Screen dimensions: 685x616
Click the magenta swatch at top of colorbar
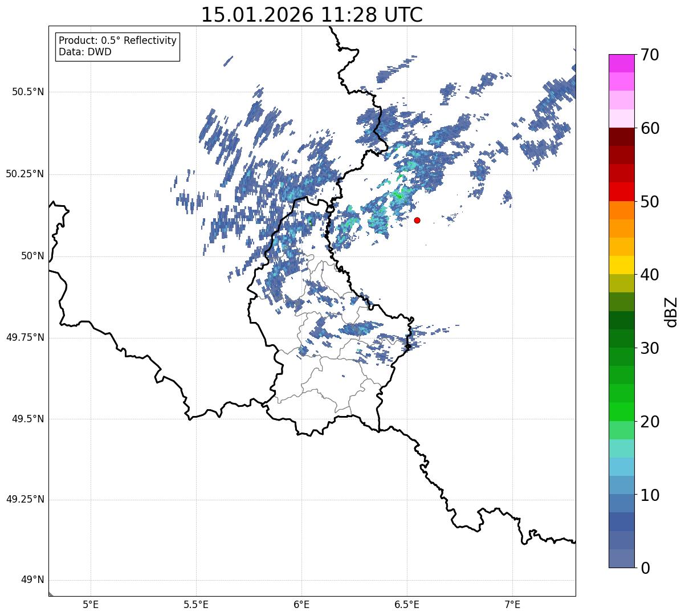pyautogui.click(x=621, y=63)
